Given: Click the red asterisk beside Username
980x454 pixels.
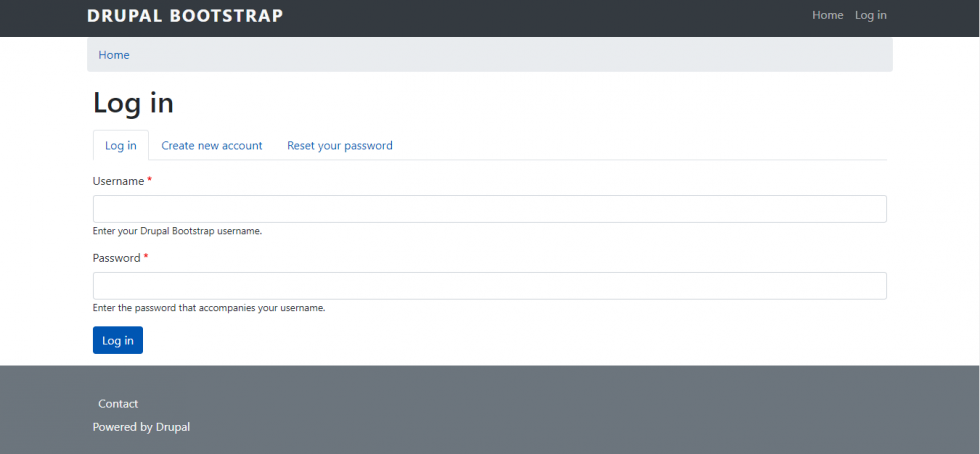Looking at the screenshot, I should pos(150,181).
